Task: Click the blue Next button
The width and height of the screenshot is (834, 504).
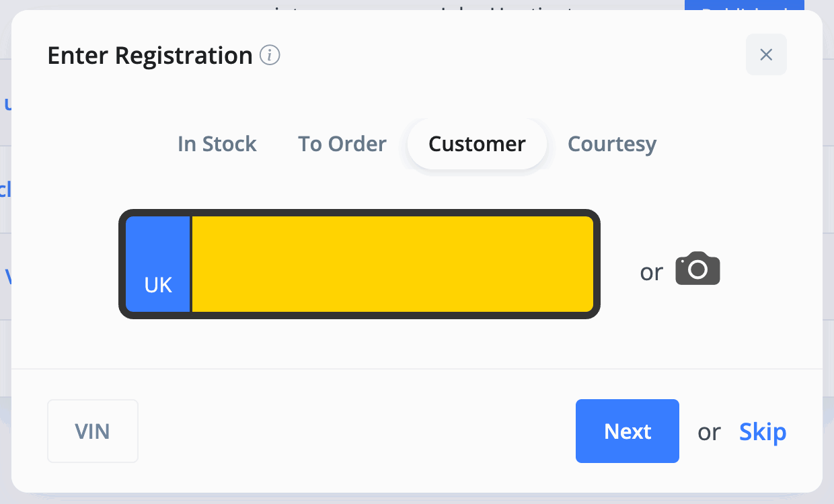Action: (628, 431)
